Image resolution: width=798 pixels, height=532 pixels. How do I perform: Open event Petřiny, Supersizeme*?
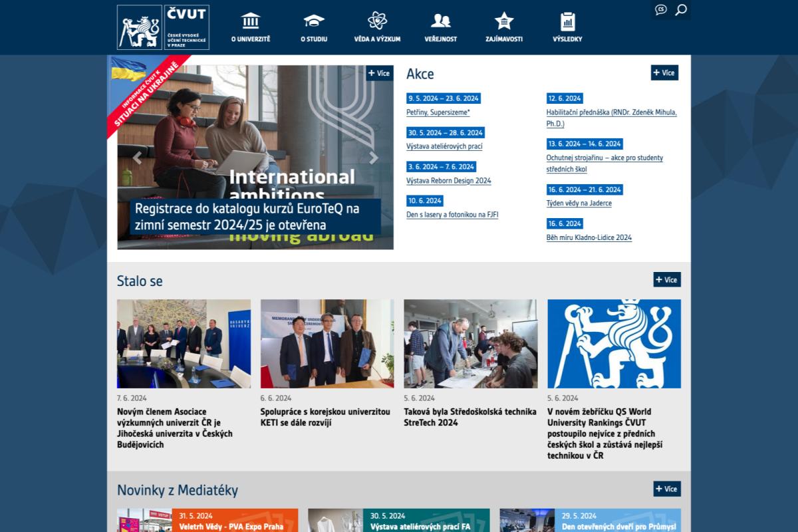point(438,112)
